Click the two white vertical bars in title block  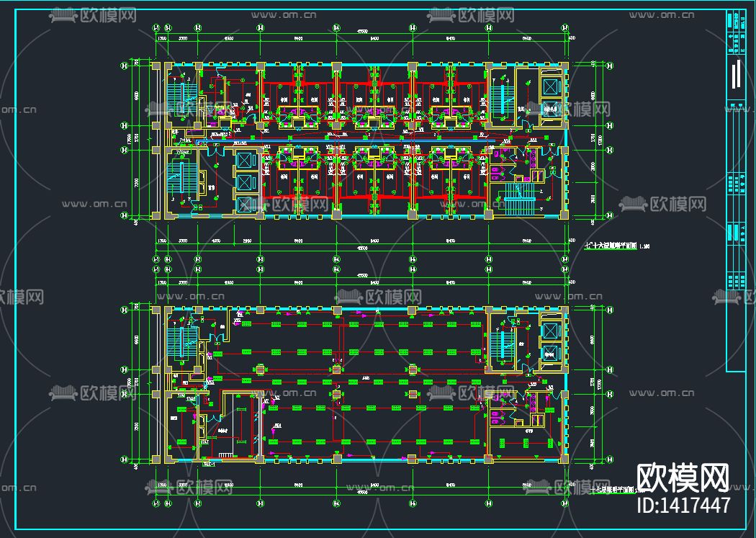coord(736,73)
